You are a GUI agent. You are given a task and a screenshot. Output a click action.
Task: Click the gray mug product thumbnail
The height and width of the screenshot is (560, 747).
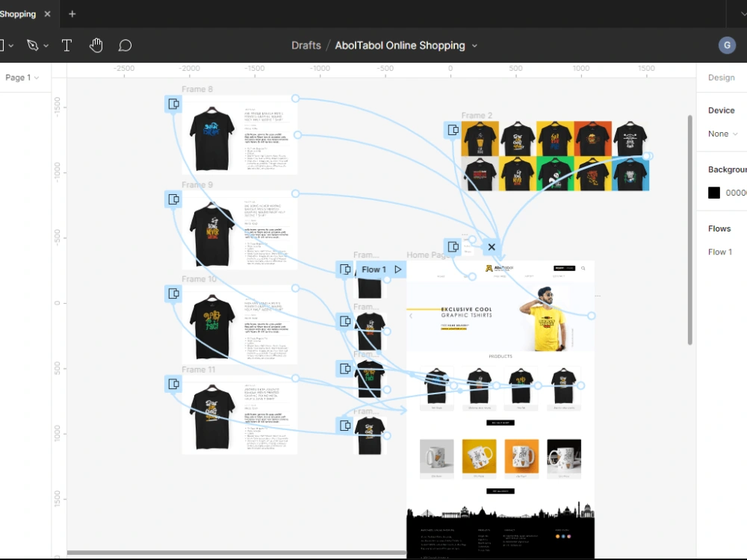[436, 456]
